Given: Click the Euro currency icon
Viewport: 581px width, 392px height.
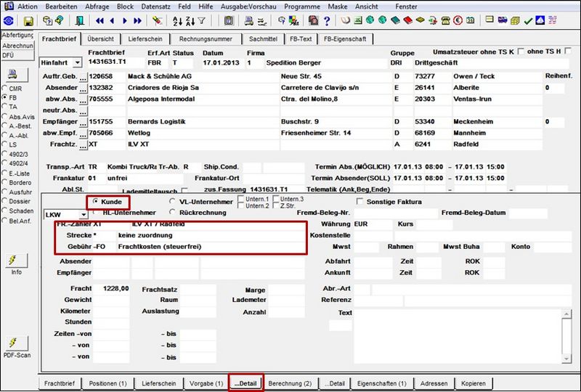Looking at the screenshot, I should 458,21.
